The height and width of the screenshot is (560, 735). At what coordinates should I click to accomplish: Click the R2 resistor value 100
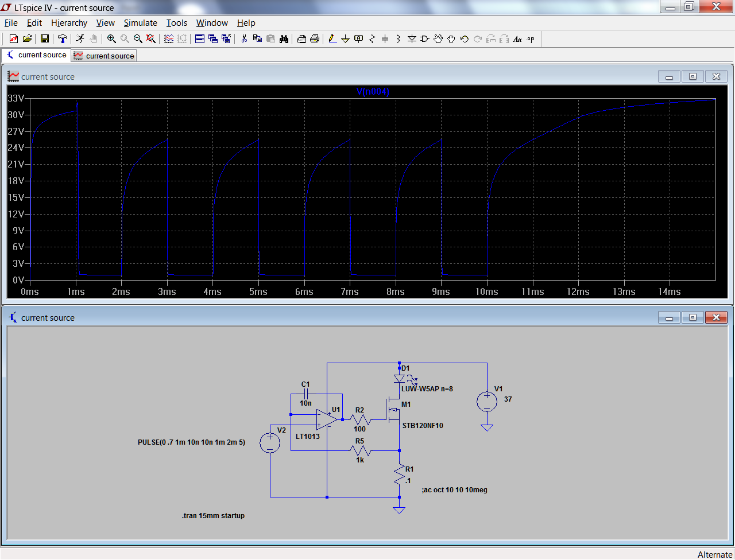[x=359, y=429]
